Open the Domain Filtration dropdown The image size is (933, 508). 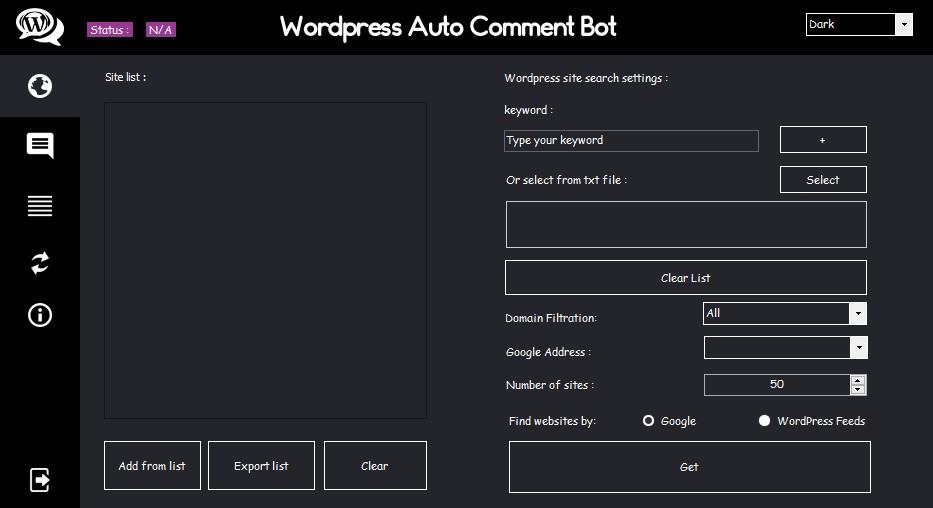pyautogui.click(x=857, y=314)
